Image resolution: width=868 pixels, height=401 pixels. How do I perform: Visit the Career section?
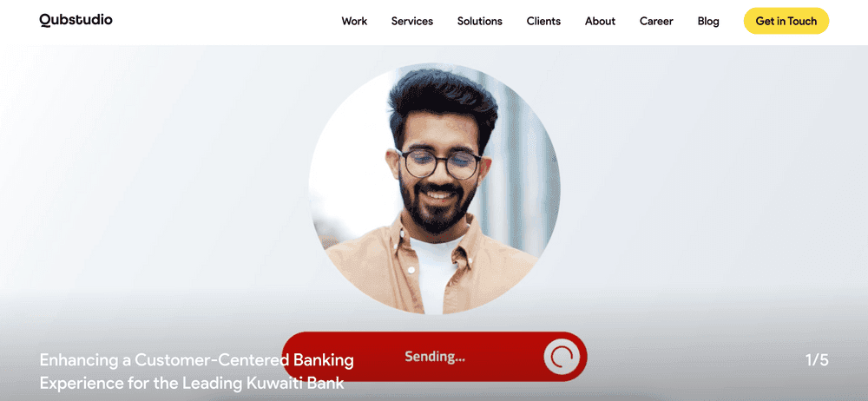click(x=656, y=21)
